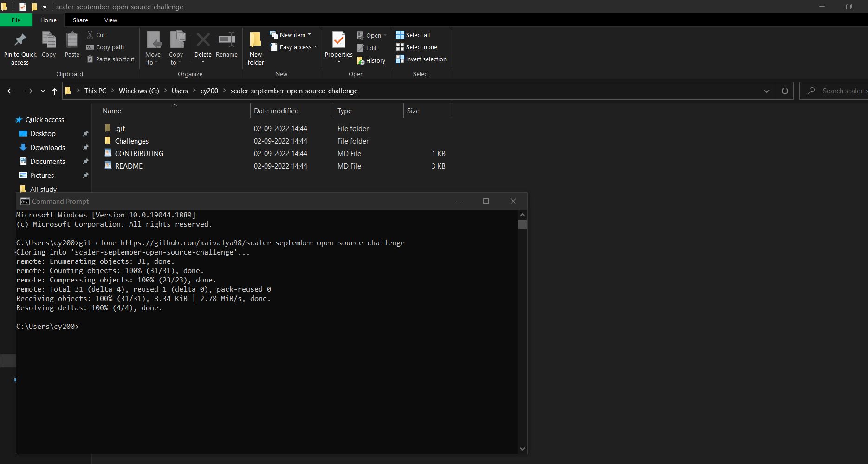Open the Easy access dropdown

293,47
